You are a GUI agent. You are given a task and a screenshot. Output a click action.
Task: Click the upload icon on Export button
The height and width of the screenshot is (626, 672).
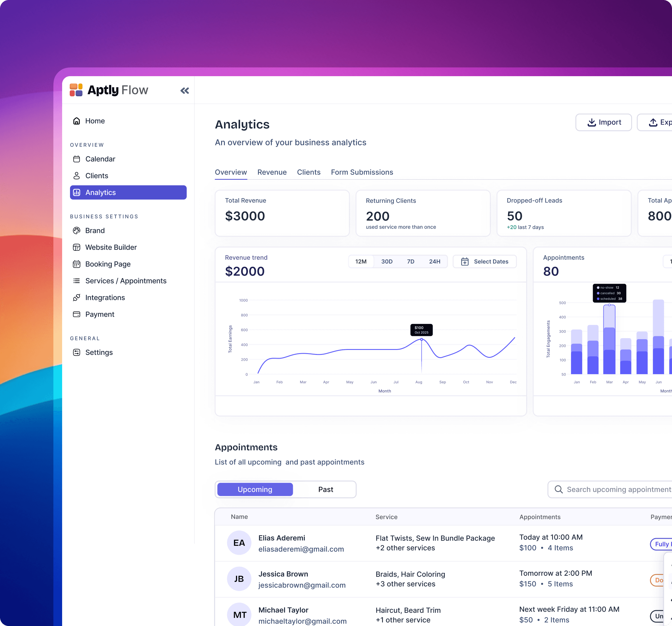coord(653,122)
